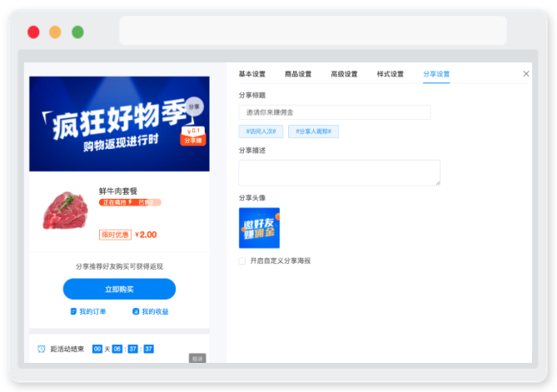The height and width of the screenshot is (392, 557).
Task: Click the 限时优惠 tag
Action: [x=115, y=235]
